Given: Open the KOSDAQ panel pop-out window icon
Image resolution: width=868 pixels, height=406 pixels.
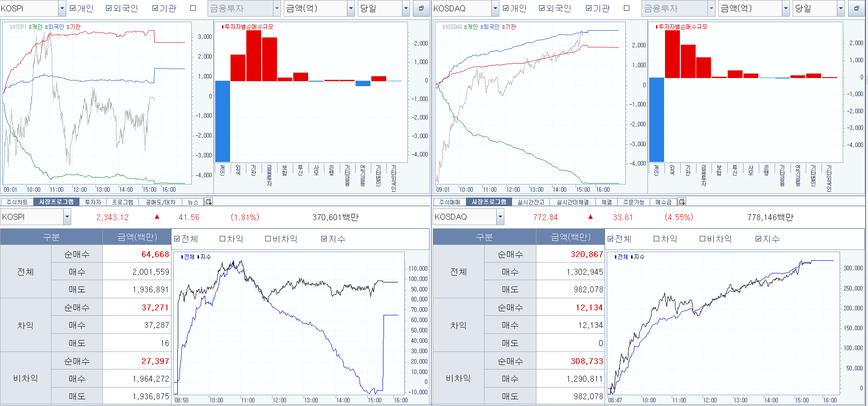Looking at the screenshot, I should click(856, 8).
